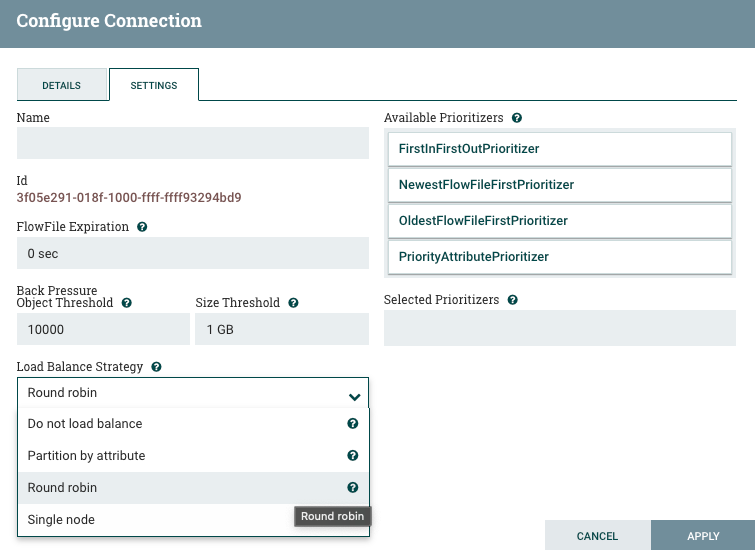Click the FlowFile Expiration field
The height and width of the screenshot is (550, 755).
pos(193,254)
